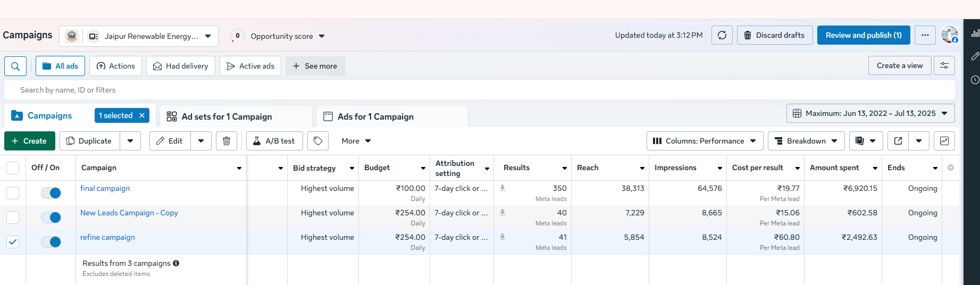Switch to Ad sets for 1 Campaign tab

click(227, 116)
